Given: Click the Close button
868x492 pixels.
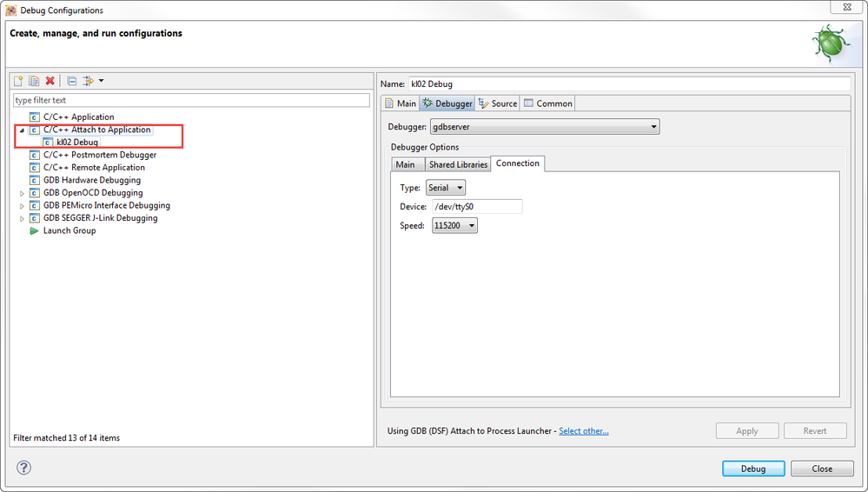Looking at the screenshot, I should coord(822,469).
